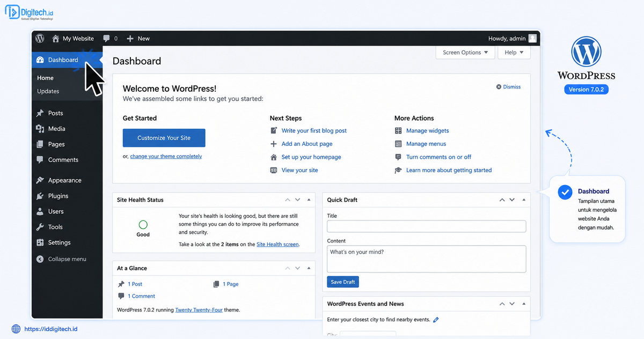
Task: Click Howdy, admin account text
Action: 507,39
